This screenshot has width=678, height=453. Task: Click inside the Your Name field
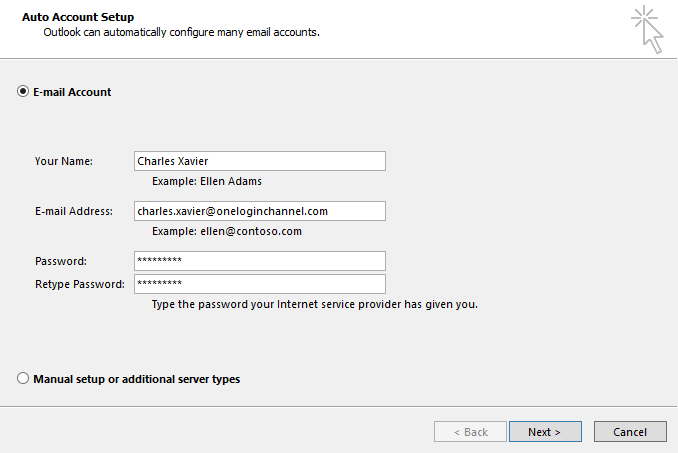click(260, 161)
